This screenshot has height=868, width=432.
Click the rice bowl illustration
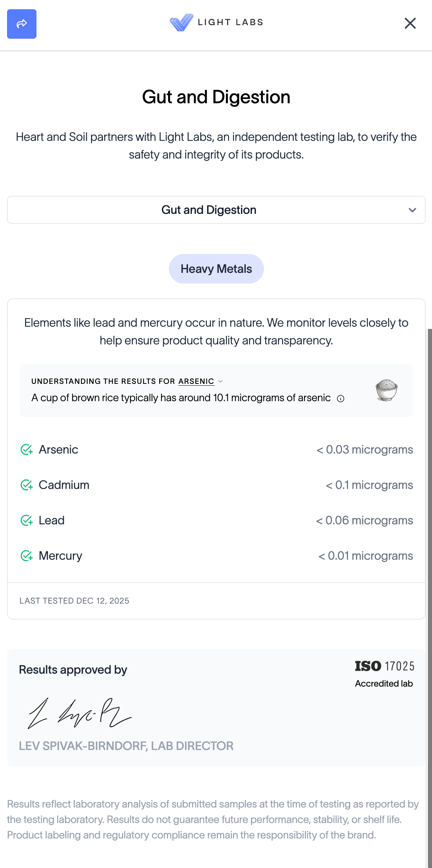click(386, 390)
